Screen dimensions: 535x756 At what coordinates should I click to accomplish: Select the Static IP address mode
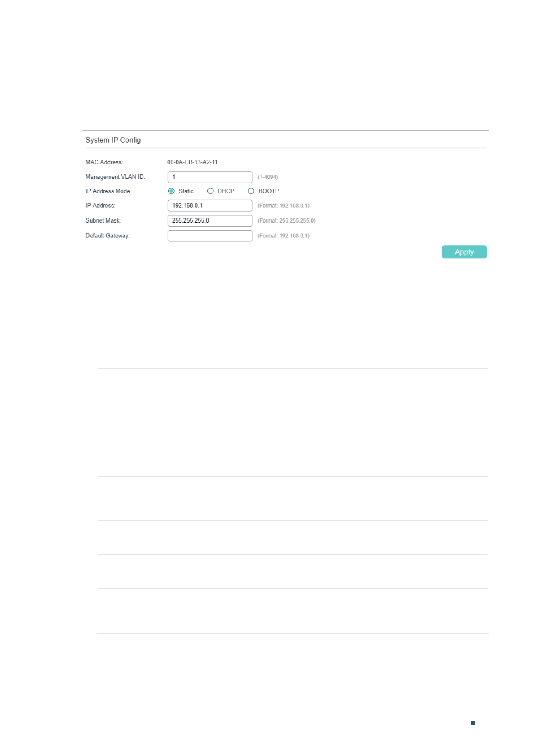[x=171, y=191]
